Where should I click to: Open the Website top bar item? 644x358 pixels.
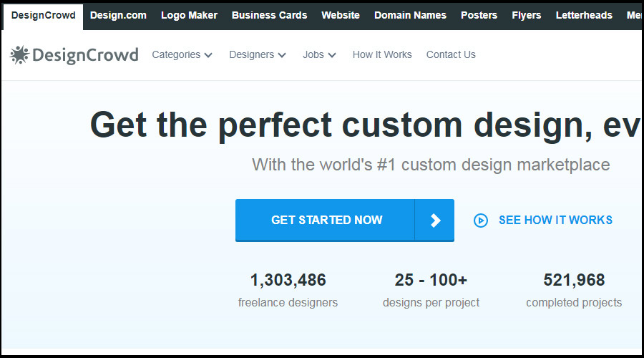point(341,16)
